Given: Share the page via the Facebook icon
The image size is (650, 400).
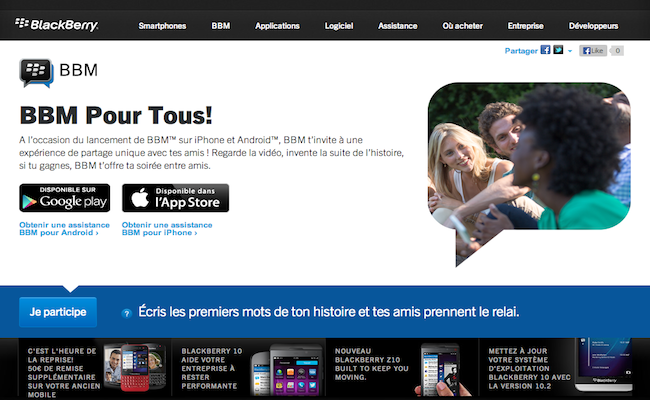Looking at the screenshot, I should click(546, 50).
